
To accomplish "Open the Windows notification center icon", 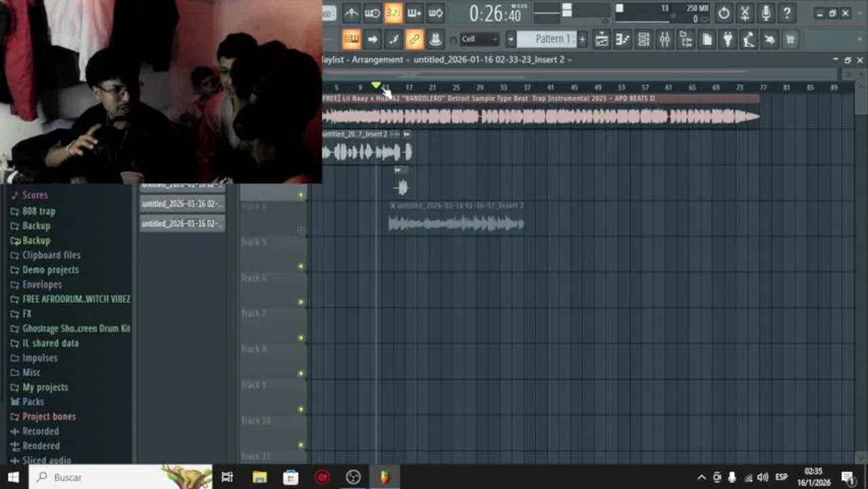I will (x=848, y=477).
